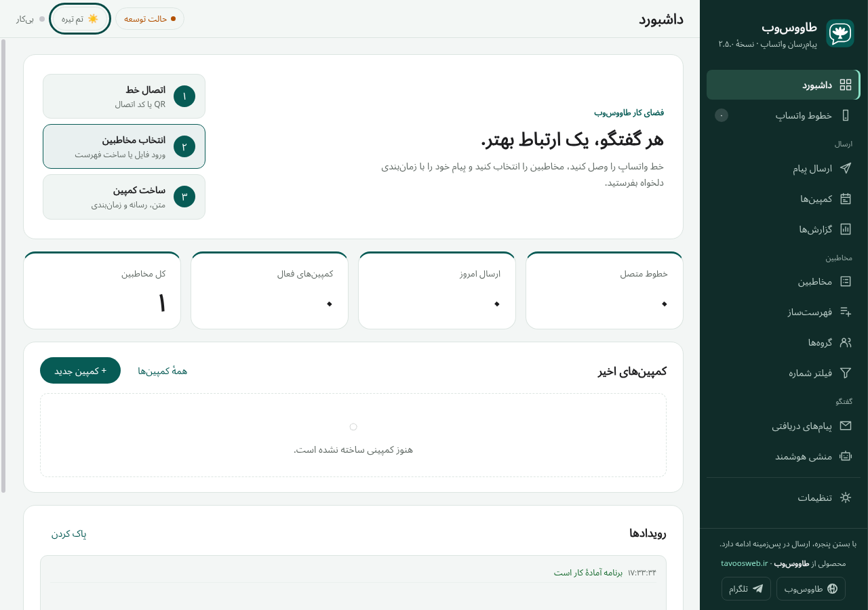Open the ارسال پیام menu item
868x610 pixels.
[783, 168]
